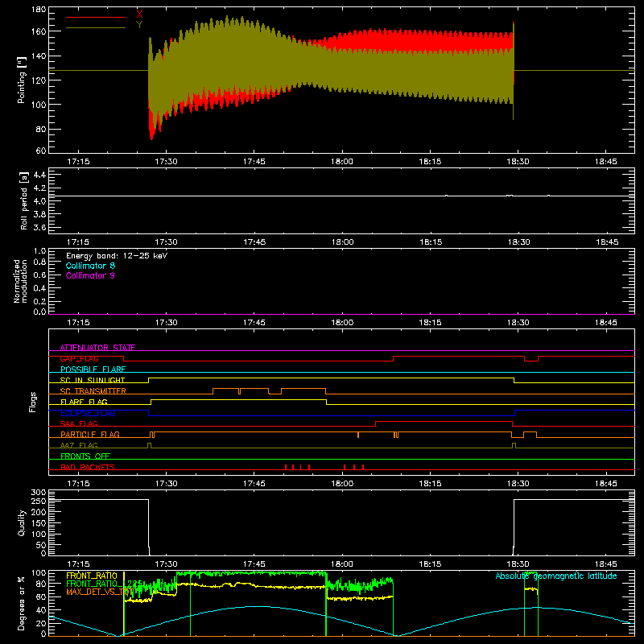Screen dimensions: 644x644
Task: Click the Collimator 9 legend label
Action: [x=90, y=275]
